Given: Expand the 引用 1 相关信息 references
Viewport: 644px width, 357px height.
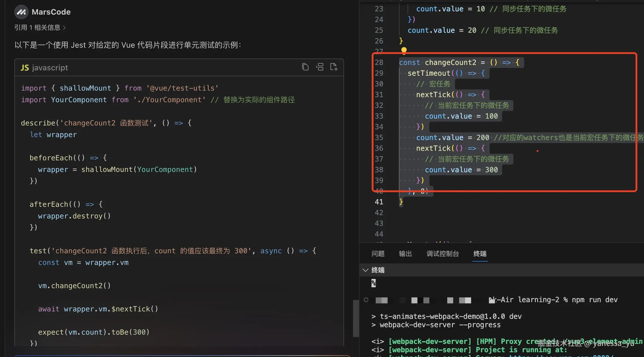Looking at the screenshot, I should [x=40, y=28].
